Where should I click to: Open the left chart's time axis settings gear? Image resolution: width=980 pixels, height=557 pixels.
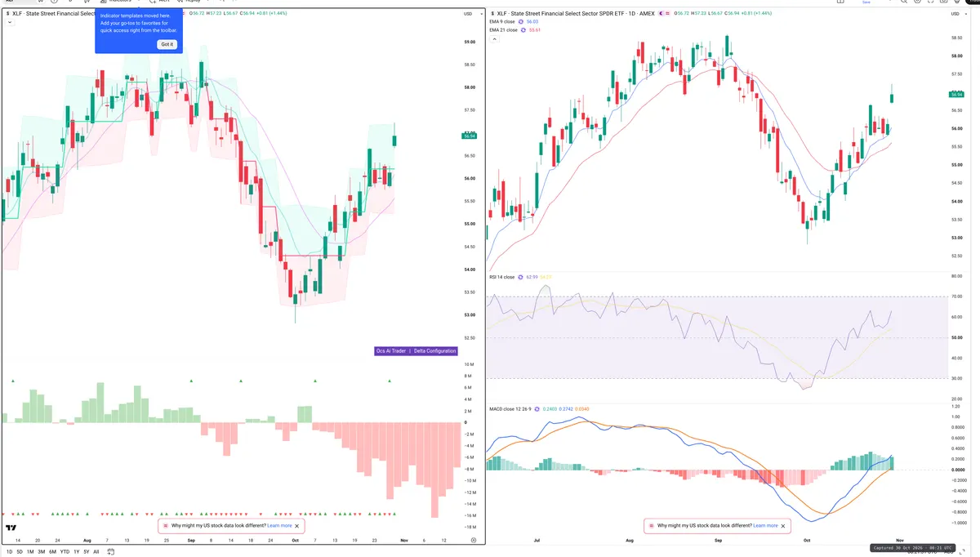point(474,541)
